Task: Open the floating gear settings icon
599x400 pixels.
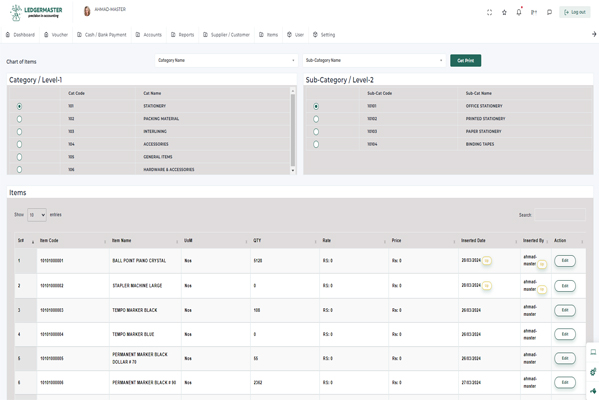Action: tap(593, 371)
